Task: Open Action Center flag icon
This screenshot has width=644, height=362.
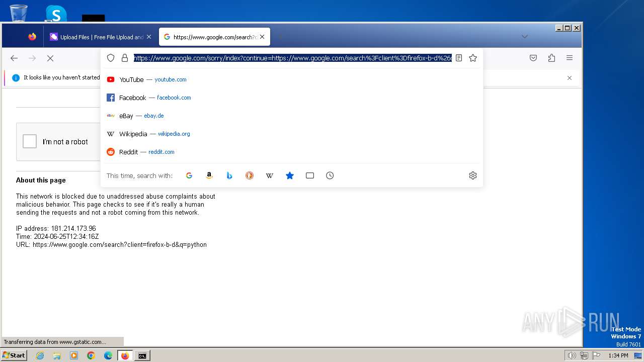Action: click(596, 355)
